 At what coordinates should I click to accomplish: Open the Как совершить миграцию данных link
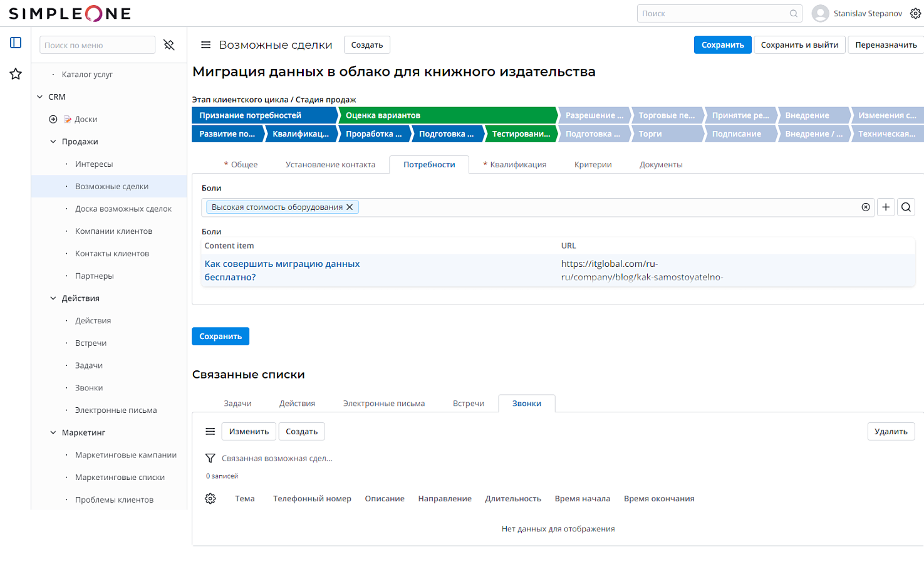coord(282,270)
